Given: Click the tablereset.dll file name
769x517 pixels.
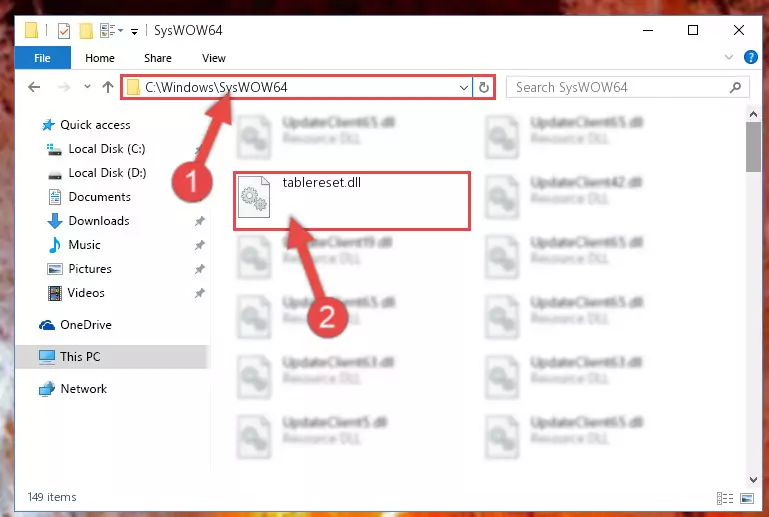Looking at the screenshot, I should [322, 182].
